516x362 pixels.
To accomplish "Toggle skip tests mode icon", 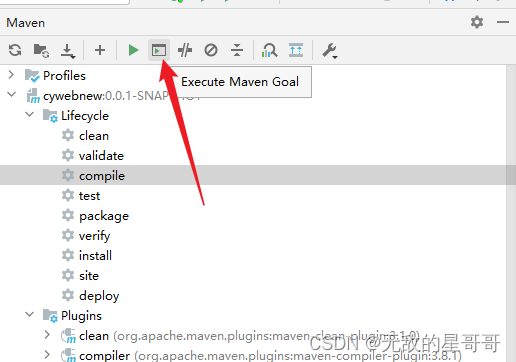I will 211,50.
